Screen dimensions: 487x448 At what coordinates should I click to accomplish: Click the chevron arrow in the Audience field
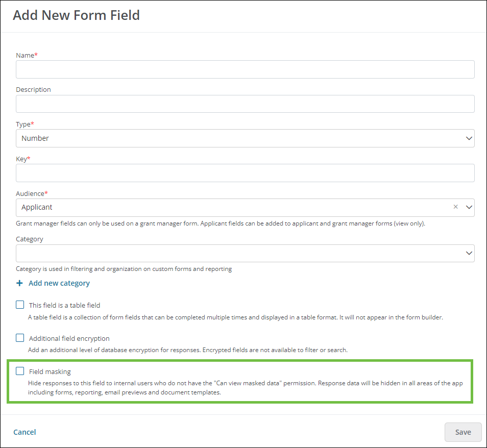[x=469, y=207]
